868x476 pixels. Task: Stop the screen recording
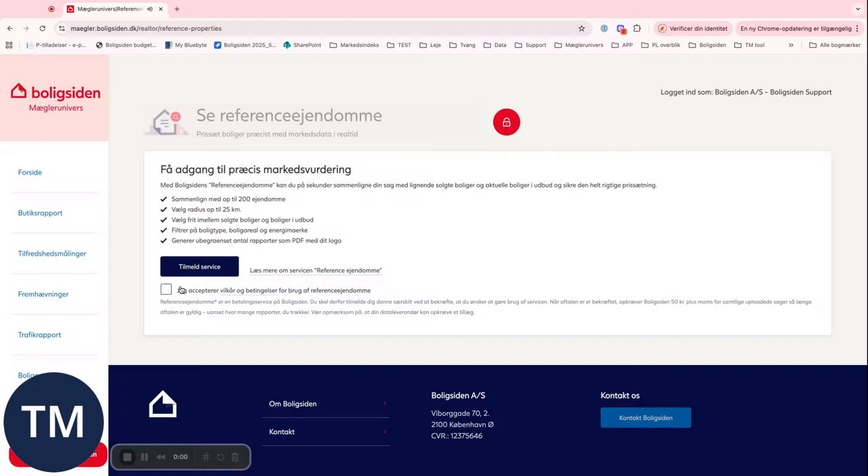[x=128, y=457]
